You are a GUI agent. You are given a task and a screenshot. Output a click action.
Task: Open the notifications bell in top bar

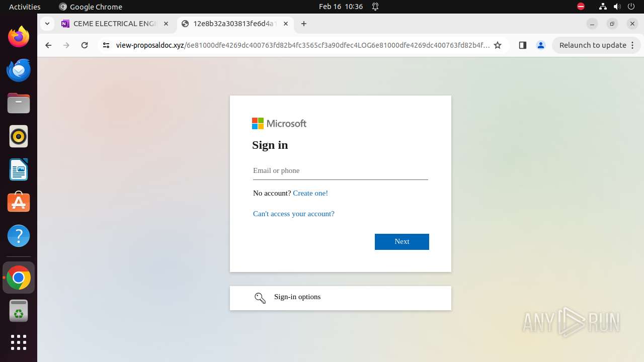pyautogui.click(x=375, y=7)
